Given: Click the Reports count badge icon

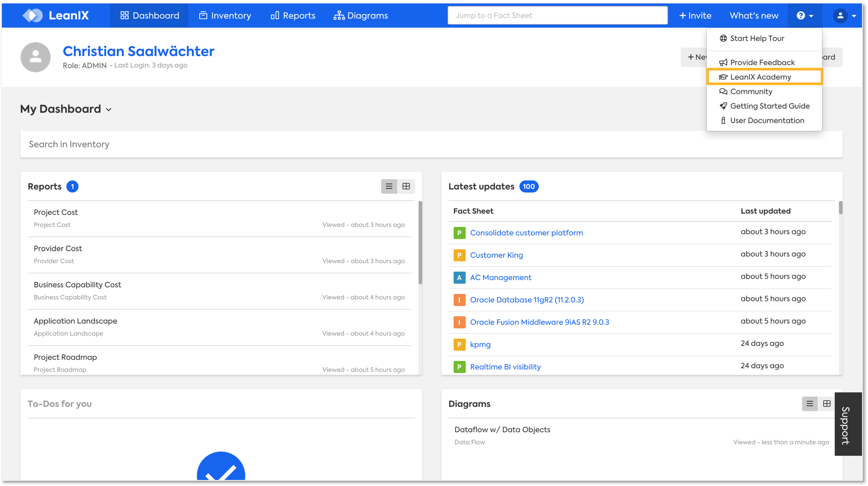Looking at the screenshot, I should (x=72, y=186).
